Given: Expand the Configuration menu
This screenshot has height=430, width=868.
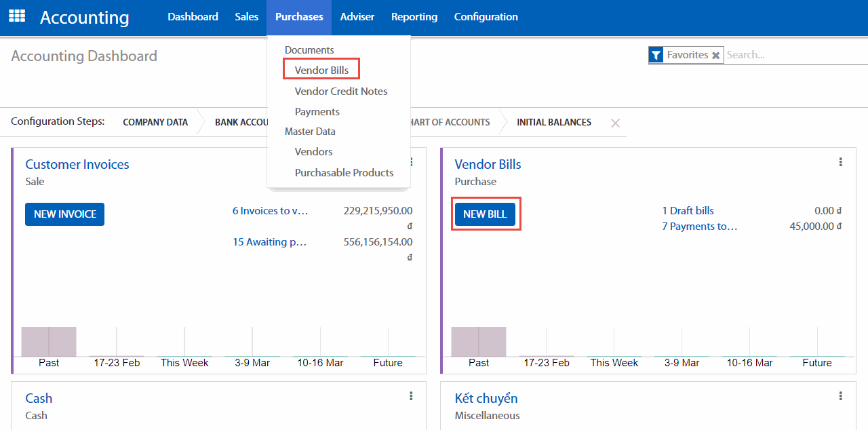Looking at the screenshot, I should (486, 17).
